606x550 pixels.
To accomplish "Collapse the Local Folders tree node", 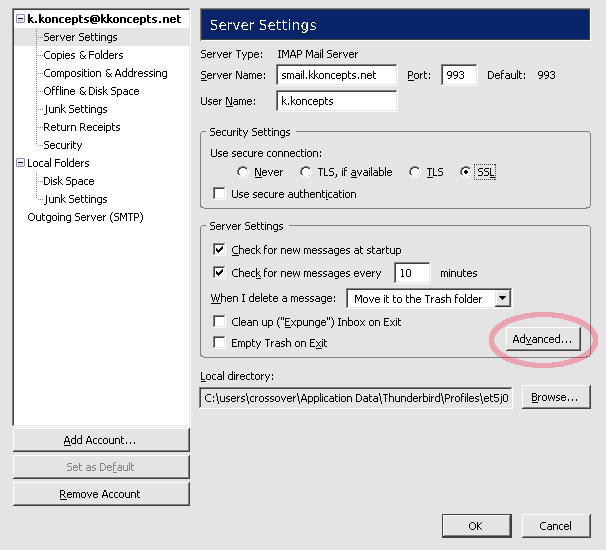I will click(x=20, y=163).
